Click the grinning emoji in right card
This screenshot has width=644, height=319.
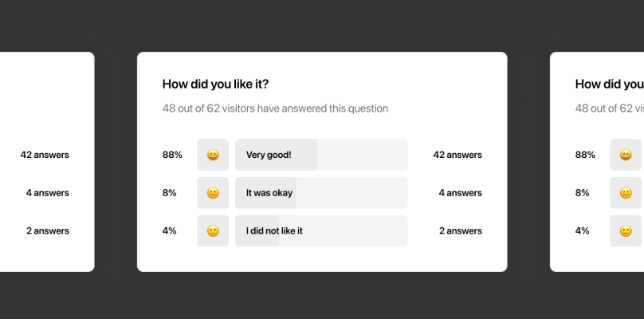[x=626, y=155]
